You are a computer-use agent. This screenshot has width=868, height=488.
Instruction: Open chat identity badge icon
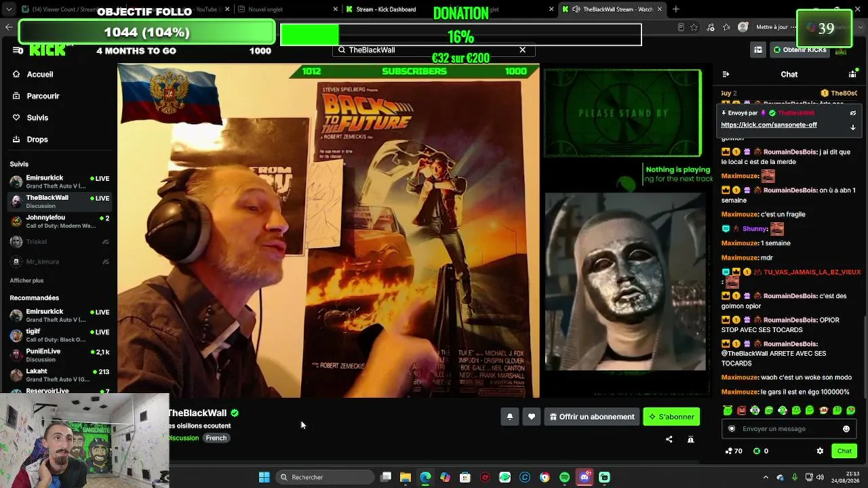pyautogui.click(x=732, y=428)
